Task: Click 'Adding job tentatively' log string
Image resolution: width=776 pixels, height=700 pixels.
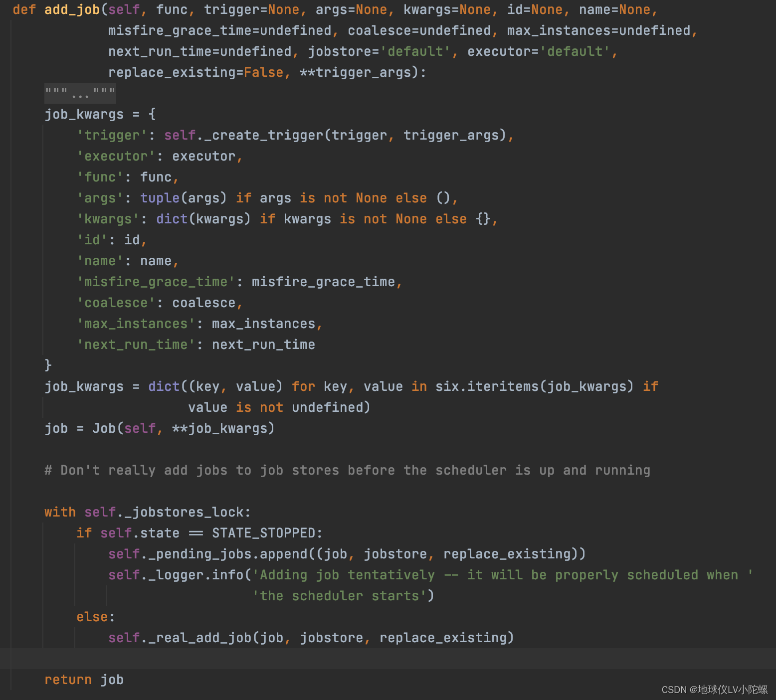Action: pos(503,575)
